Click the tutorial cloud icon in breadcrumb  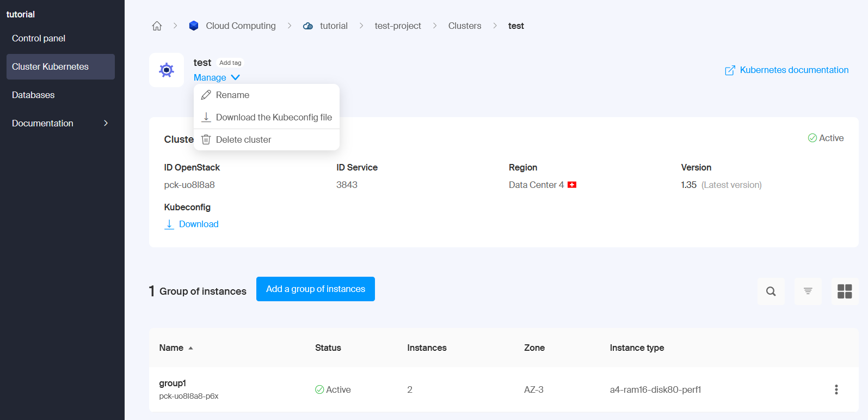[308, 26]
